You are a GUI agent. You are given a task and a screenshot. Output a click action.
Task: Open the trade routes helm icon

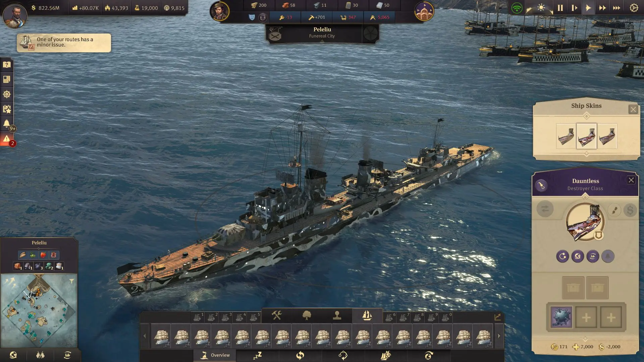coord(7,94)
